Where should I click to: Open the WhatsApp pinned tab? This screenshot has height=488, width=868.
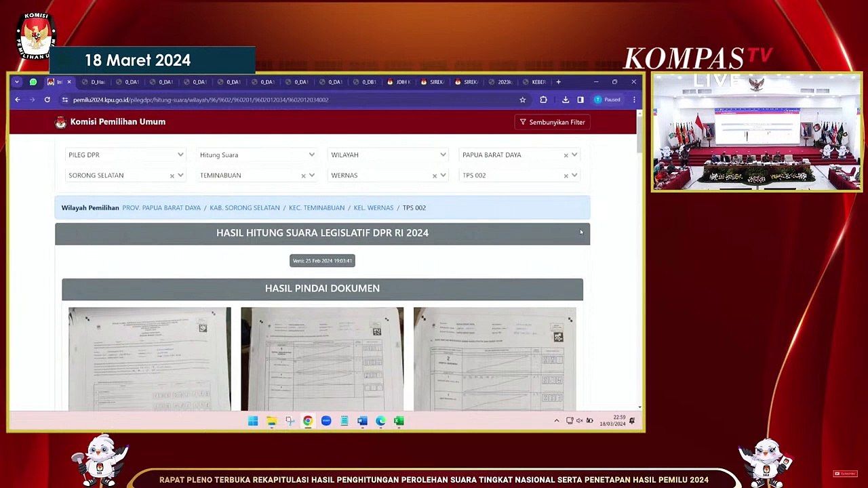click(33, 82)
